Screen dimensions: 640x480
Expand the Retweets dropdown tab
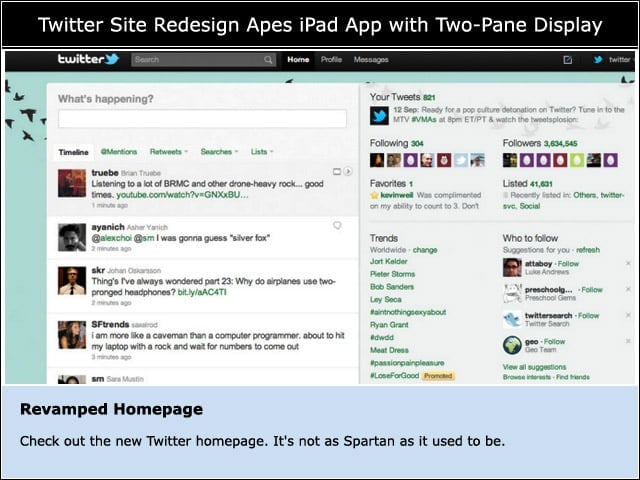point(169,151)
